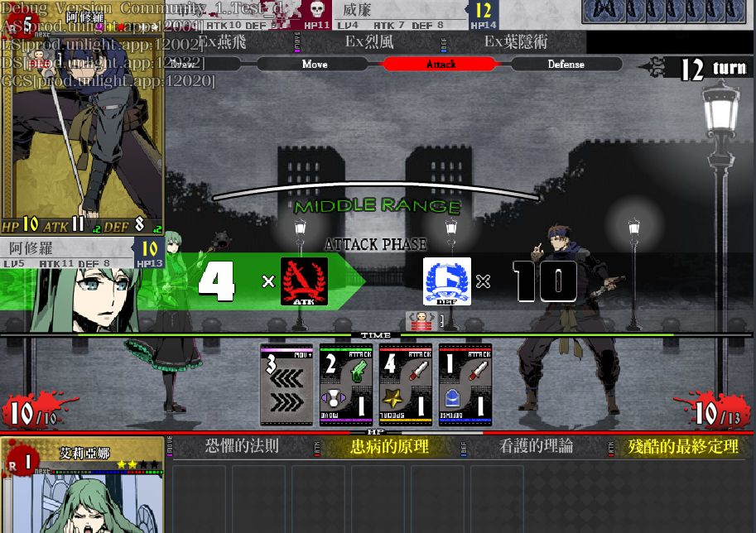
Task: Click the attack total number 4
Action: [216, 281]
